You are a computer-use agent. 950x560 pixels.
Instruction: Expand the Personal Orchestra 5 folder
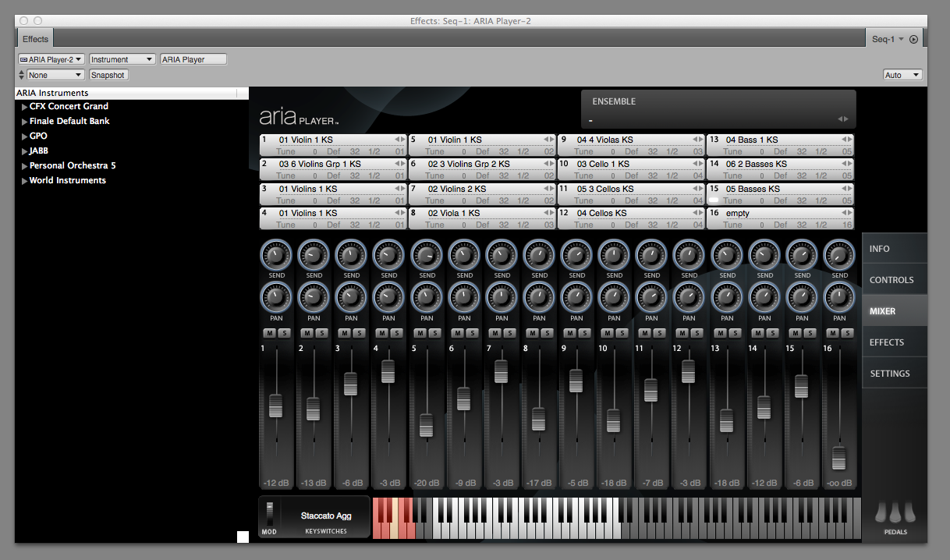point(25,166)
